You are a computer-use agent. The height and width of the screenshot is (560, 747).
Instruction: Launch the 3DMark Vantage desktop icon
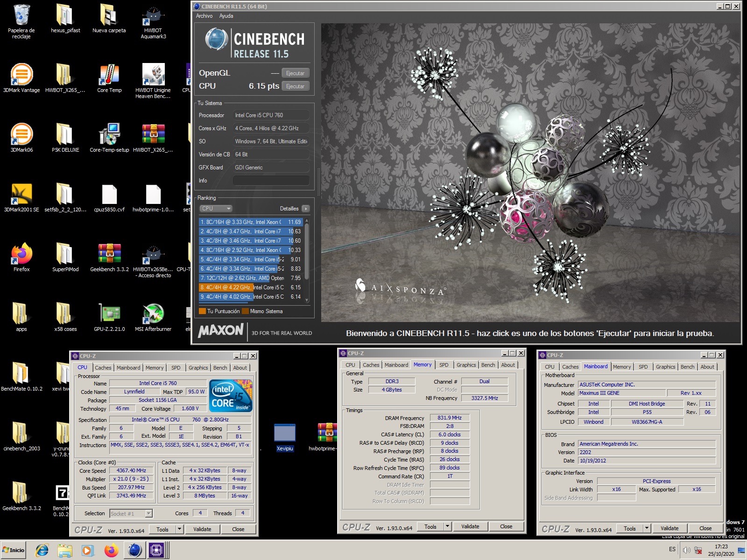21,78
